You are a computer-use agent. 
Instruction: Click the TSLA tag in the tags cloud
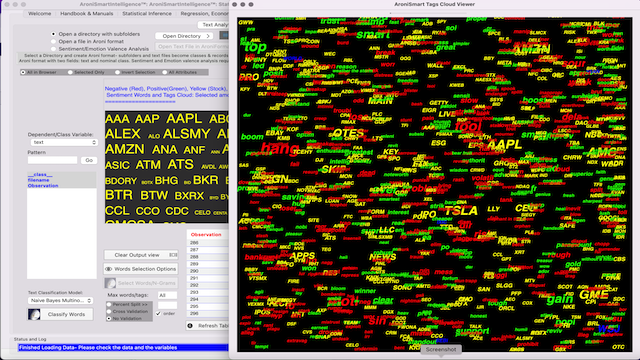click(x=461, y=211)
